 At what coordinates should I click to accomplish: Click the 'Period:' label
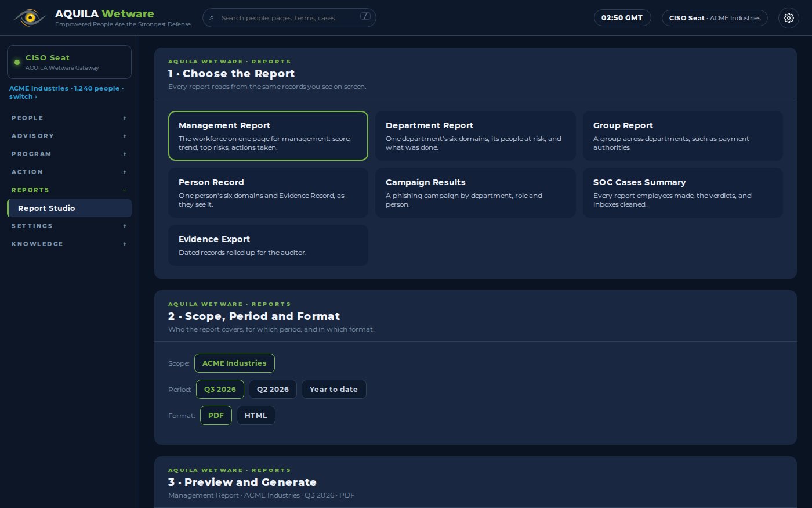[x=180, y=390]
